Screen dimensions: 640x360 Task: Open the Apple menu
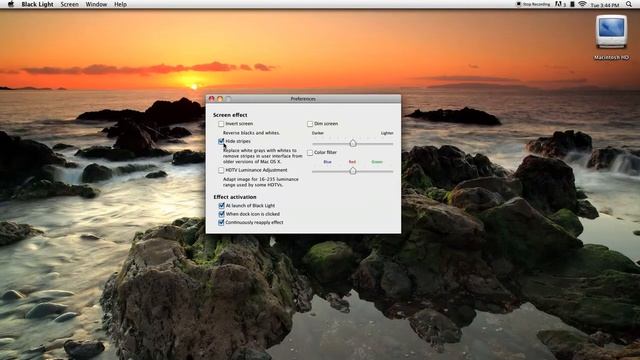(11, 4)
